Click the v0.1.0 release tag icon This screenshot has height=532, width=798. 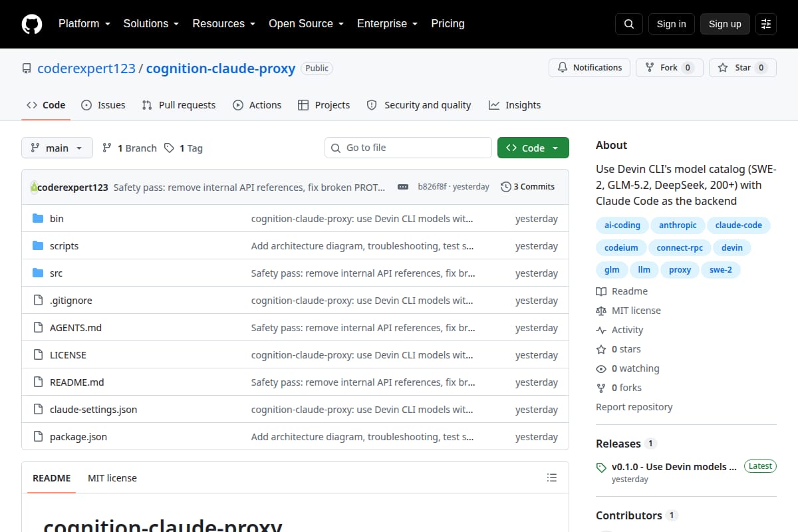601,467
